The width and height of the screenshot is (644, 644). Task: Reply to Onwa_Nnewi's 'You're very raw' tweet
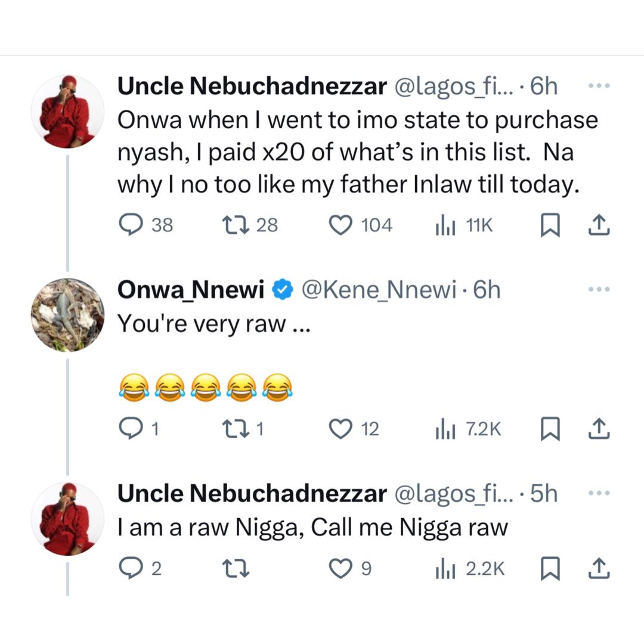(130, 429)
